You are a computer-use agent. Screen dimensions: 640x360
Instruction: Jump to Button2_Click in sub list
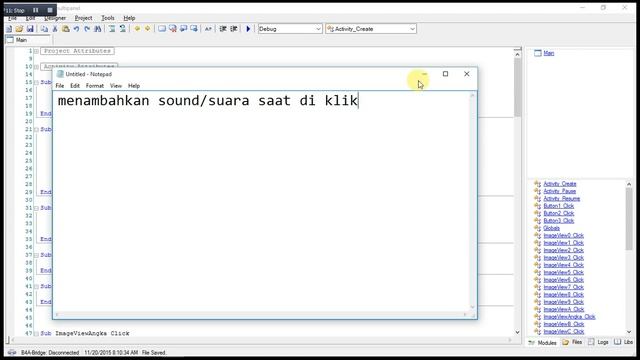(559, 213)
